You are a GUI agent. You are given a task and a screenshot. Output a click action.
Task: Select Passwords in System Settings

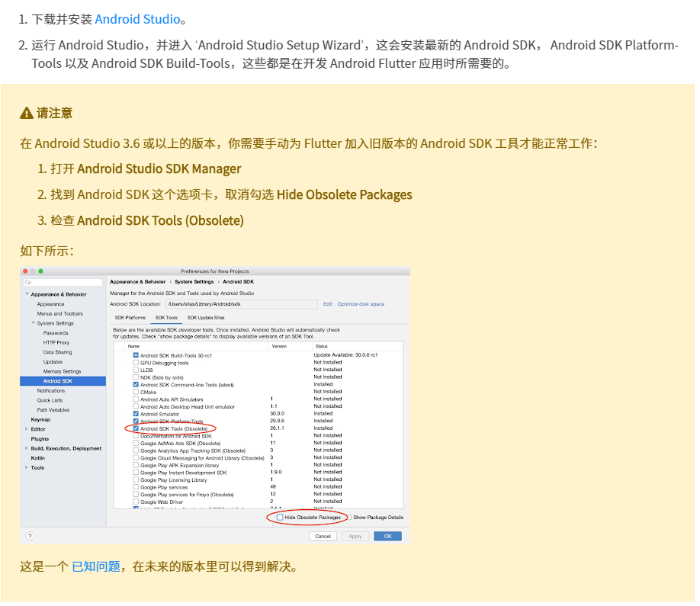click(56, 333)
